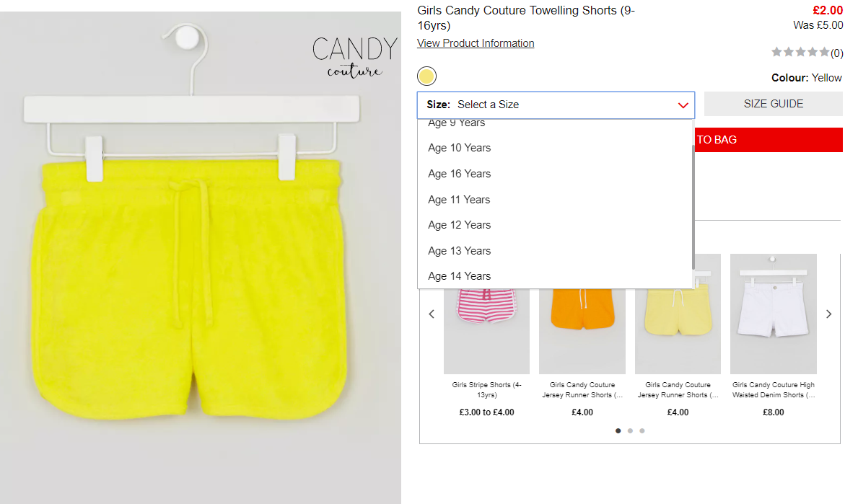
Task: Open yellow Jersey Runner Shorts thumbnail
Action: pyautogui.click(x=678, y=331)
